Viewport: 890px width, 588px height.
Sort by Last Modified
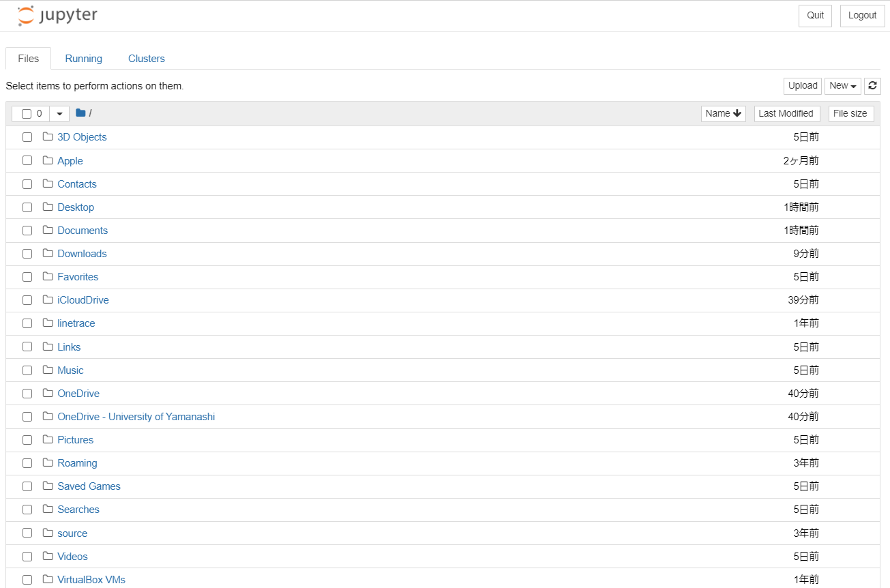click(x=787, y=113)
